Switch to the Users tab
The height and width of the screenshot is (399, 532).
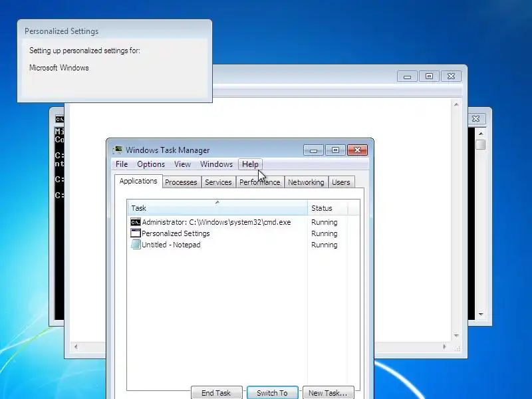pos(341,182)
